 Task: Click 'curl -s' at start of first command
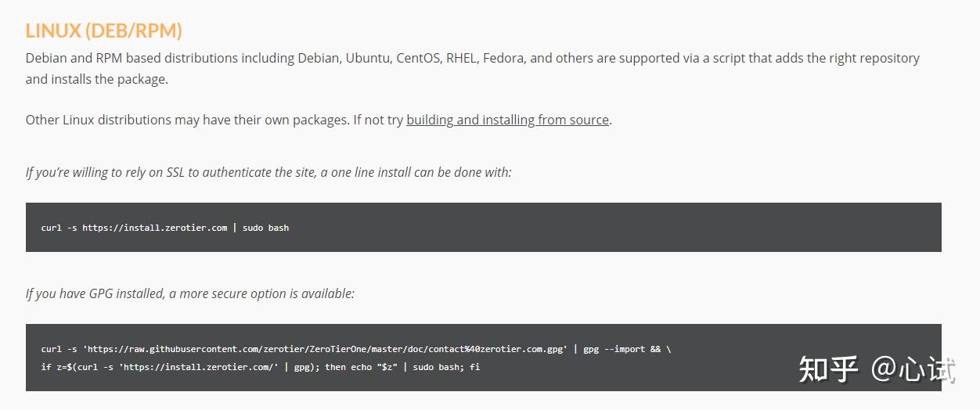tap(59, 228)
